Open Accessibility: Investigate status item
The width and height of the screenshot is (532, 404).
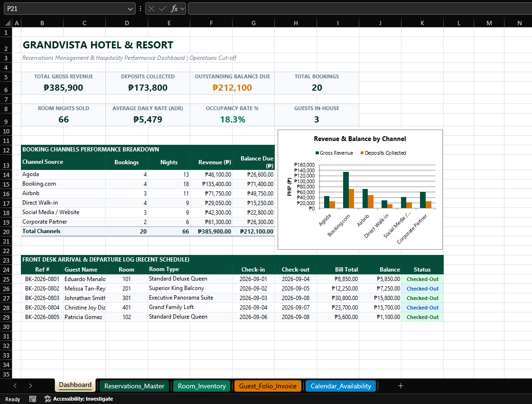click(x=79, y=399)
